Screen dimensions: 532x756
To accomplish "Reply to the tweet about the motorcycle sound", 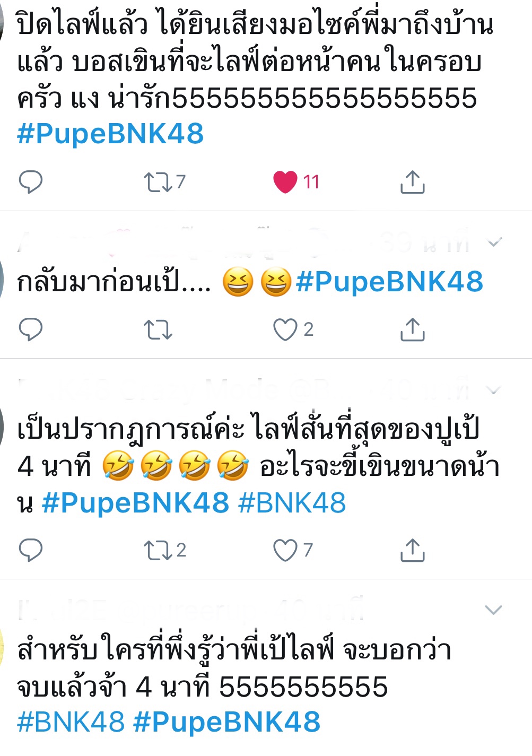I will pyautogui.click(x=31, y=182).
